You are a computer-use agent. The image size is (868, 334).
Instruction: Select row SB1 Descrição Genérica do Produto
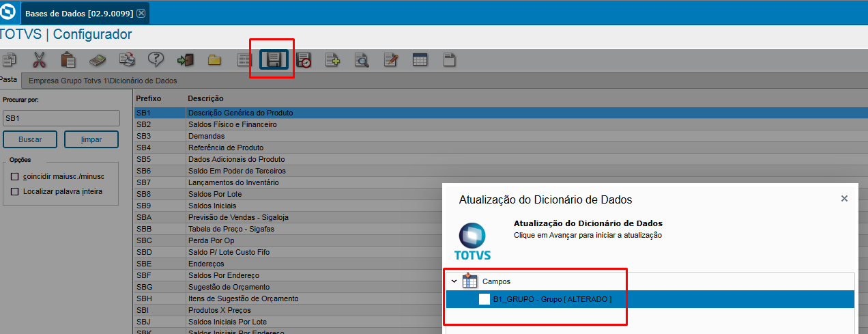501,112
